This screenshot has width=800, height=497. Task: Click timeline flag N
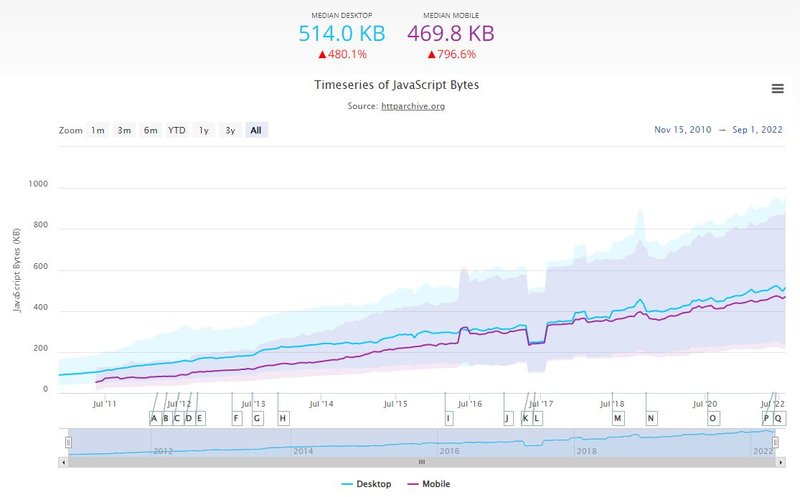click(651, 418)
